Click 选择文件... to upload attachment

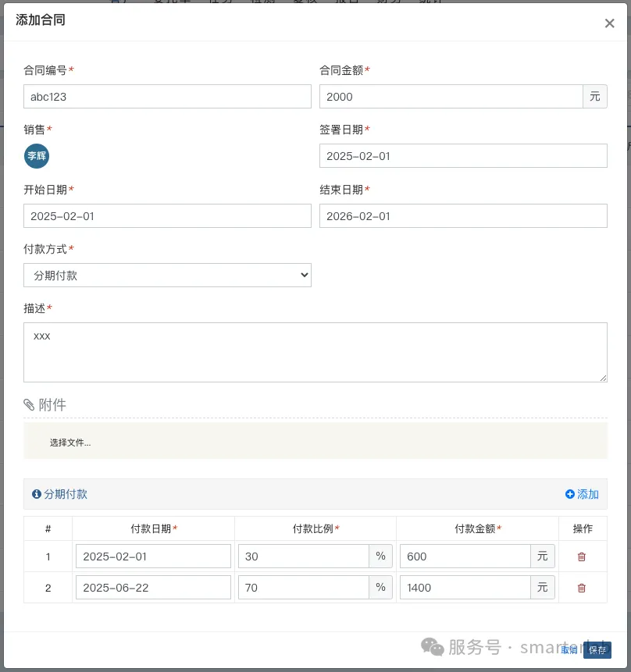pyautogui.click(x=70, y=443)
